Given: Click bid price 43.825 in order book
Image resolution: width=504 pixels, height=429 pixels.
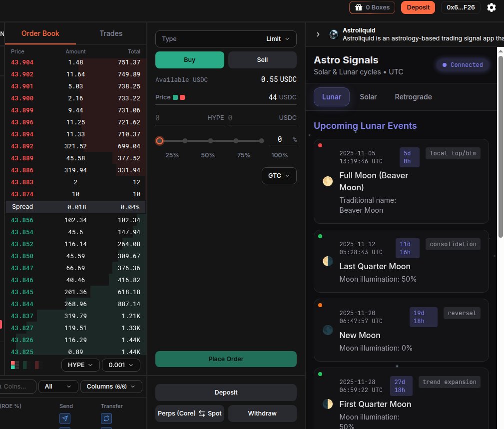Looking at the screenshot, I should [22, 352].
